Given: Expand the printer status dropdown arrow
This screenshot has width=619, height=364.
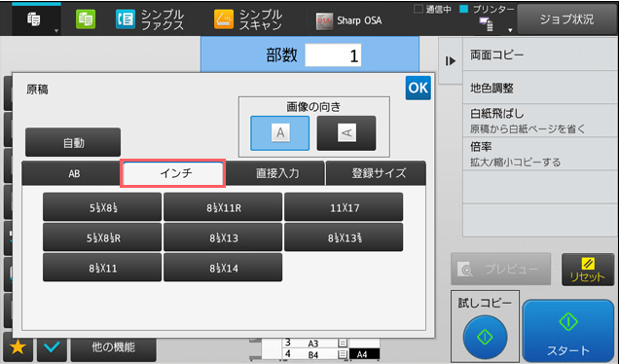Looking at the screenshot, I should [x=510, y=30].
